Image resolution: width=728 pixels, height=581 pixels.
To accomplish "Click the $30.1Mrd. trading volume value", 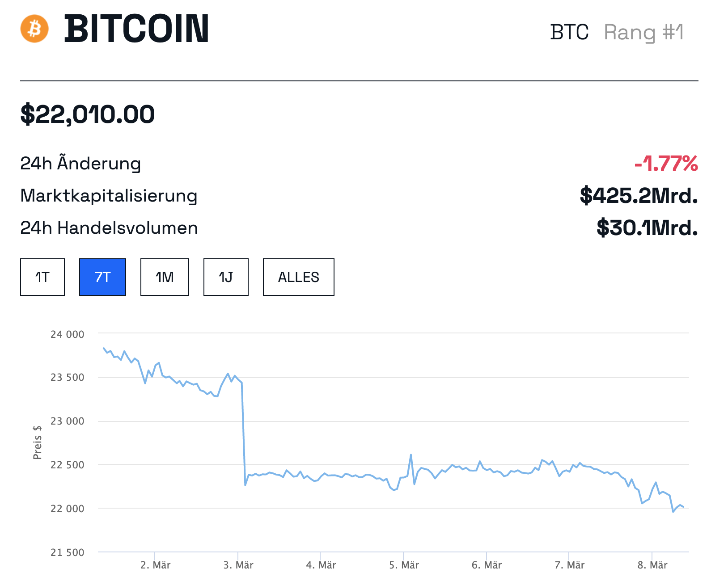I will click(647, 228).
